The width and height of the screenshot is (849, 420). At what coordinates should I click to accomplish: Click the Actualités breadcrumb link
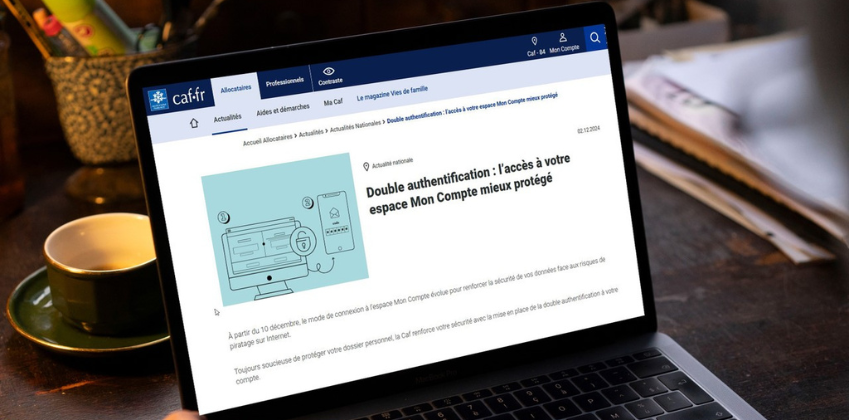tap(311, 133)
